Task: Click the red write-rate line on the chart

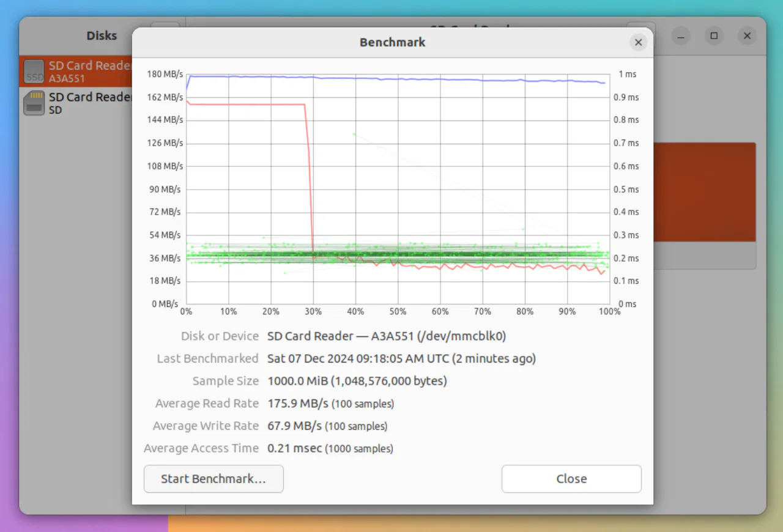Action: [x=245, y=104]
